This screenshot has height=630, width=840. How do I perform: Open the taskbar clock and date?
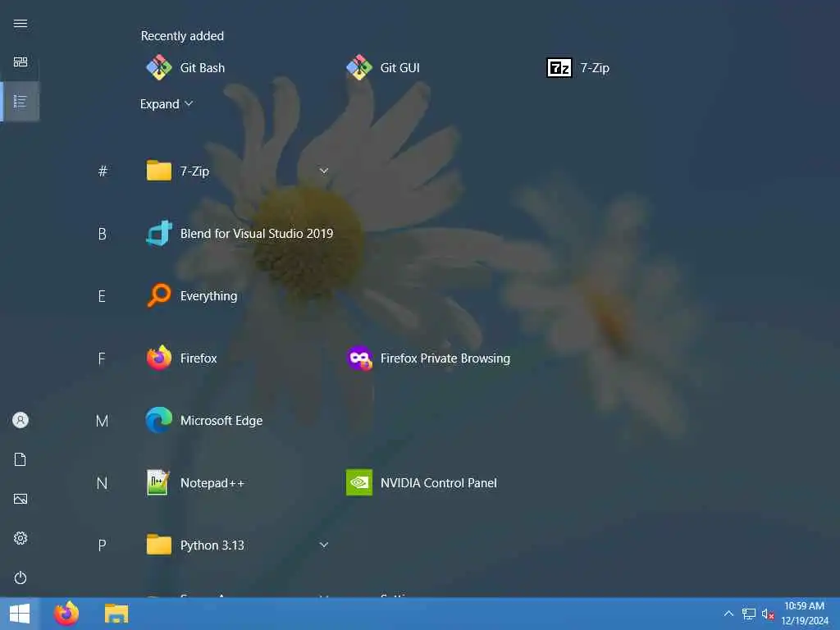coord(805,614)
